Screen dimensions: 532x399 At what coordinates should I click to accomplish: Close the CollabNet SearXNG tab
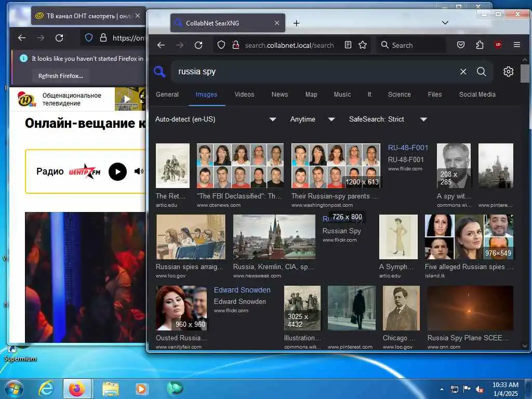pos(277,23)
